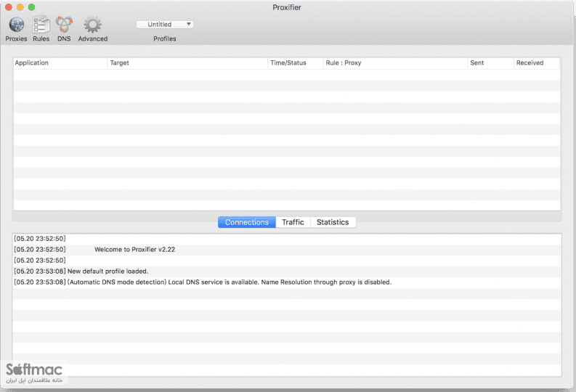
Task: Expand the Untitled profiles dropdown
Action: (x=165, y=25)
